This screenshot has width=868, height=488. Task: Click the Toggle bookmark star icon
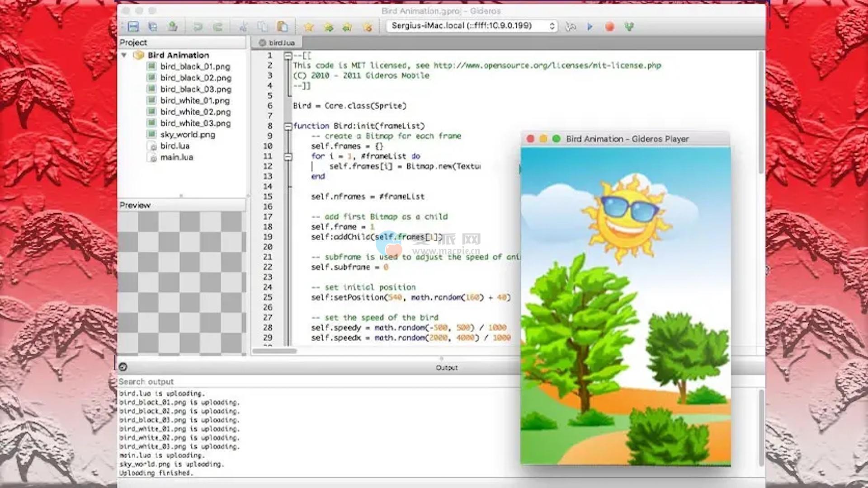(309, 27)
